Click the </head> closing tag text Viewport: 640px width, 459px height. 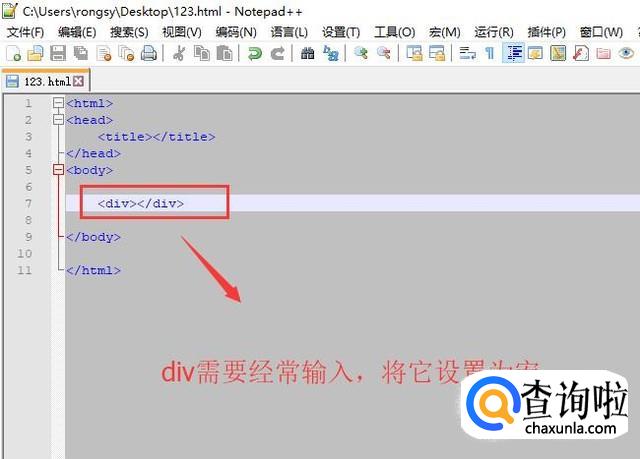pyautogui.click(x=93, y=153)
